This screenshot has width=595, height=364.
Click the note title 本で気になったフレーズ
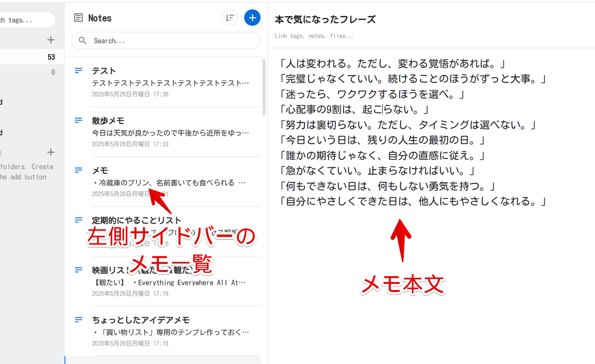pos(325,20)
